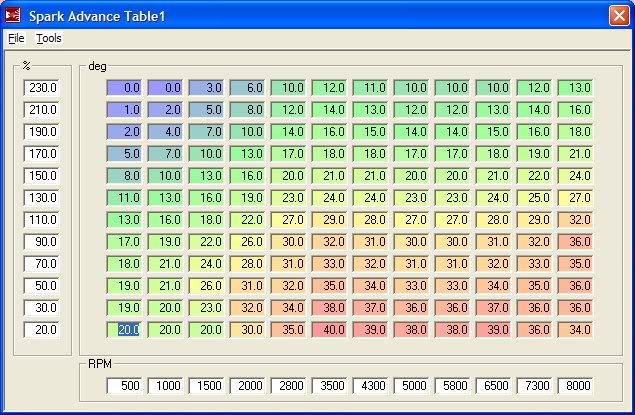Select the 210.0 % load axis field
This screenshot has height=415, width=635.
coord(42,110)
